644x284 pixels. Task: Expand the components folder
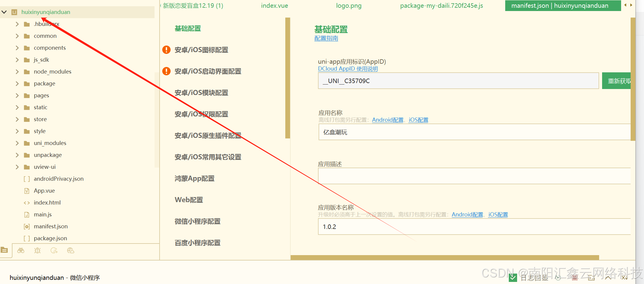pyautogui.click(x=17, y=48)
